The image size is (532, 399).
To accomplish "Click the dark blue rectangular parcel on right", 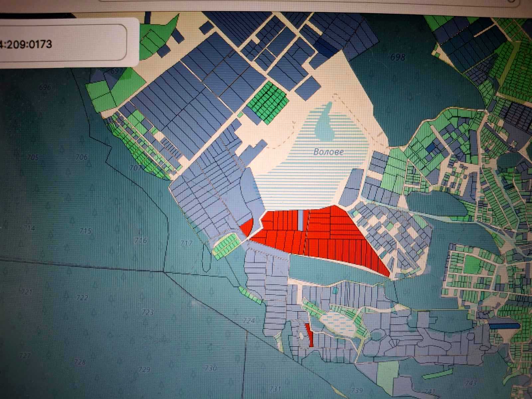I will coord(504,326).
